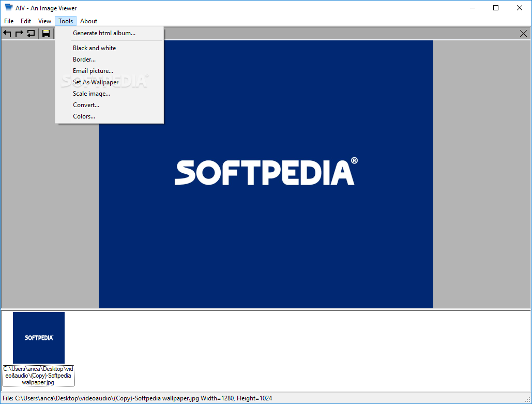Maximize the AIV window
The height and width of the screenshot is (404, 532).
click(x=496, y=8)
